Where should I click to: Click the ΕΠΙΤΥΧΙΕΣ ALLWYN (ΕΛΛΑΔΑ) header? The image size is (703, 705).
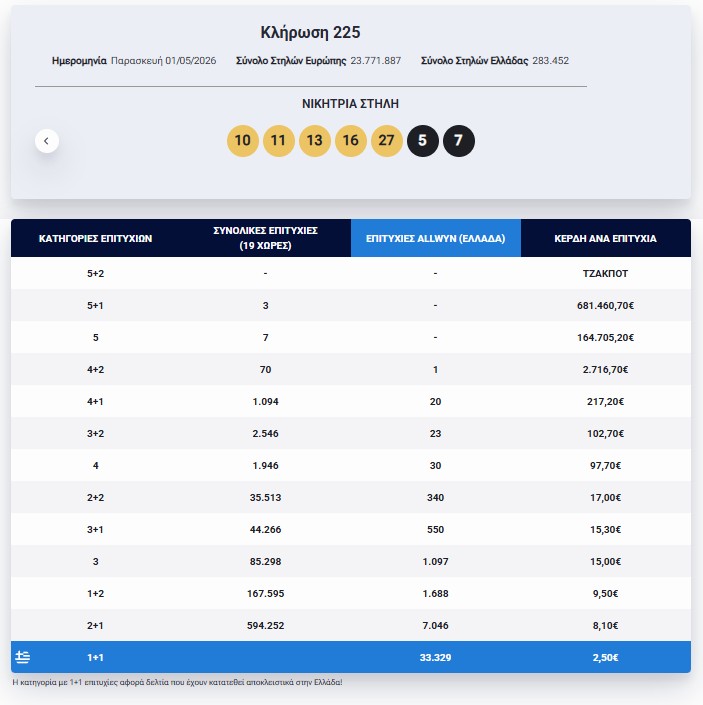pyautogui.click(x=436, y=238)
